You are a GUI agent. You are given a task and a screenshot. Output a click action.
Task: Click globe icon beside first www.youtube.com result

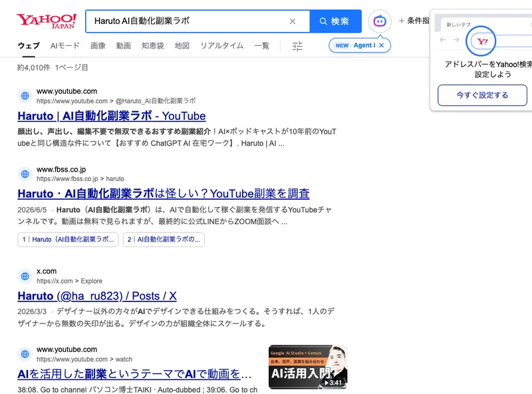25,96
